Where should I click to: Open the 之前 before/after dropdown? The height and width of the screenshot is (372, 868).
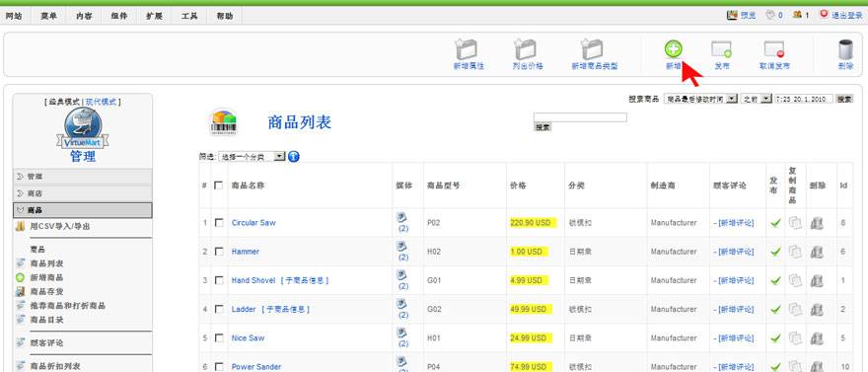(757, 99)
